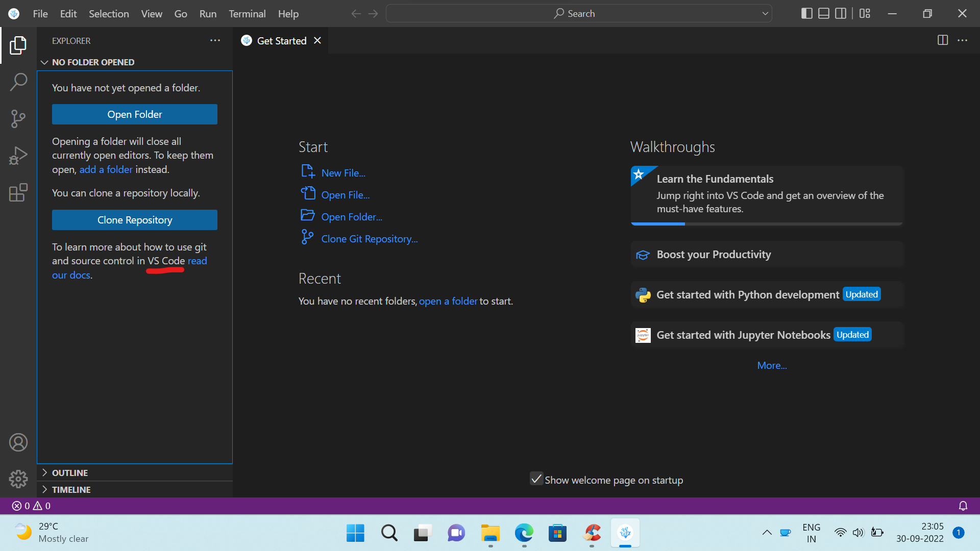Image resolution: width=980 pixels, height=551 pixels.
Task: Click the Clone Git Repository link
Action: click(369, 239)
